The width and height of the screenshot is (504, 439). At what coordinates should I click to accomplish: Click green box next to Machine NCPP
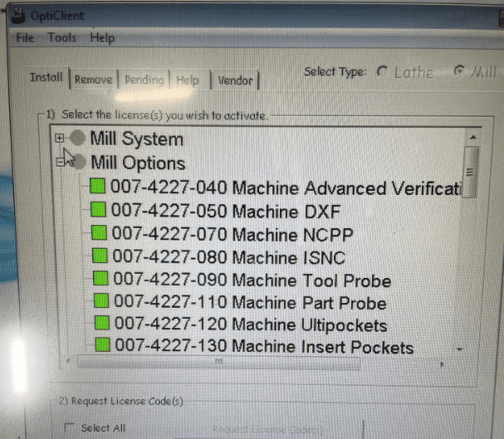coord(98,231)
